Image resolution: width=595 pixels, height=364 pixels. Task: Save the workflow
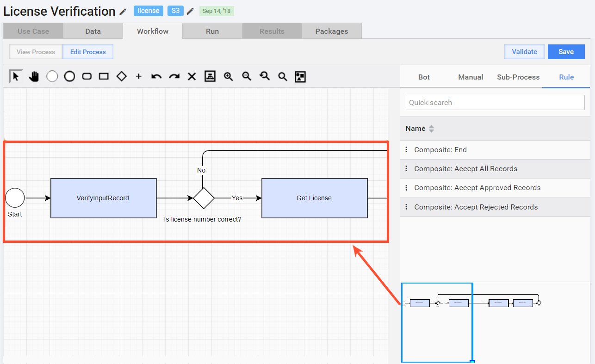[x=566, y=52]
